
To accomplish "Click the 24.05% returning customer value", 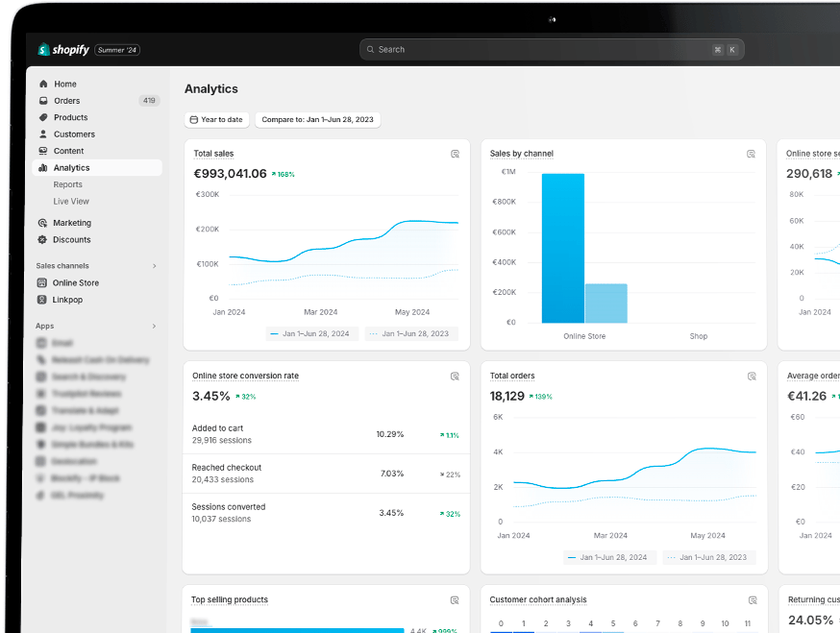I will 810,621.
